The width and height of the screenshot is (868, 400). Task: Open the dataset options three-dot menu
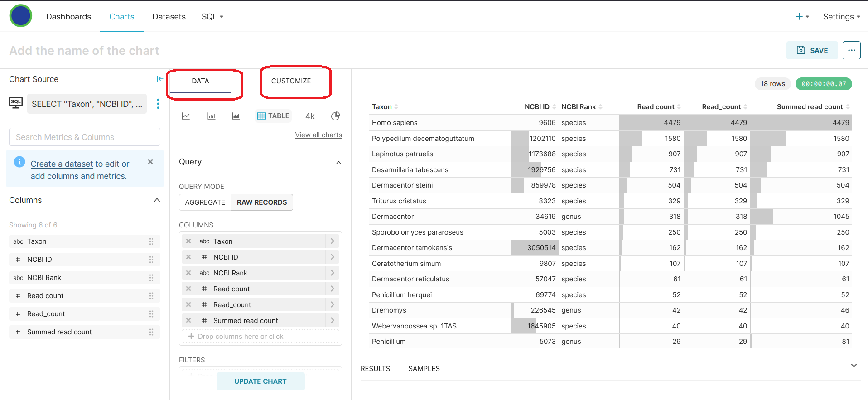coord(158,104)
